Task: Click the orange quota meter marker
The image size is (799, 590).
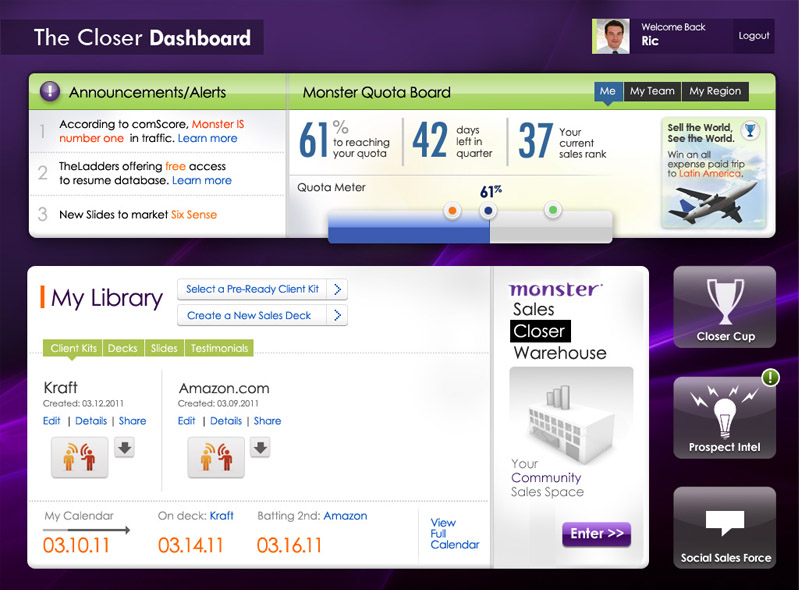Action: [452, 210]
